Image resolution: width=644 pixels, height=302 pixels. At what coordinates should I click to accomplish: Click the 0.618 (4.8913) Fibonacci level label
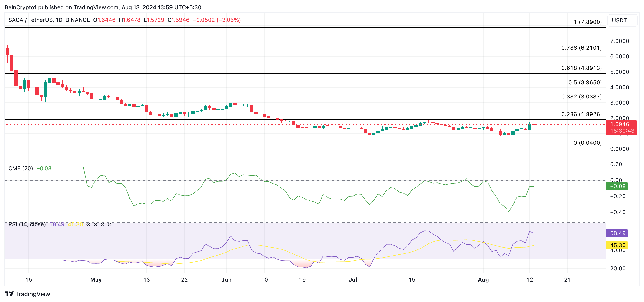[x=581, y=68]
